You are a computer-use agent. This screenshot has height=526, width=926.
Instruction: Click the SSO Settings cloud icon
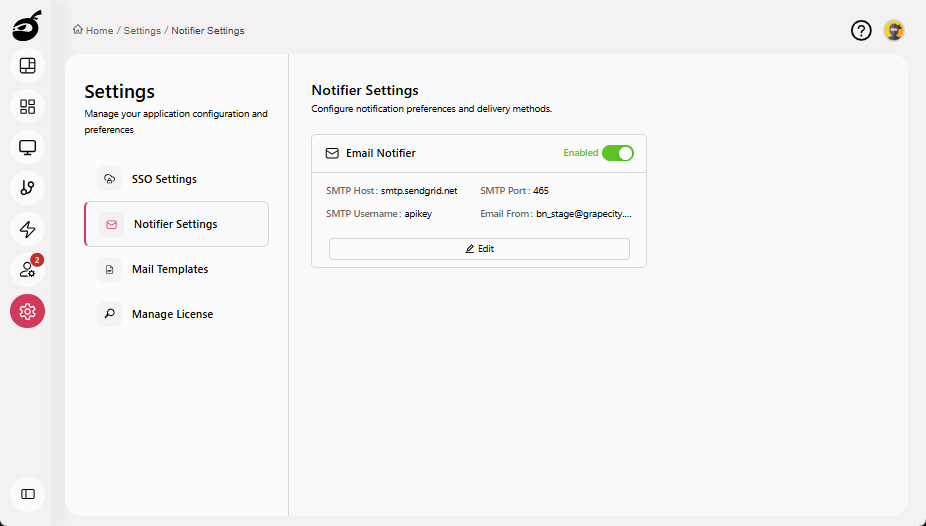[109, 179]
